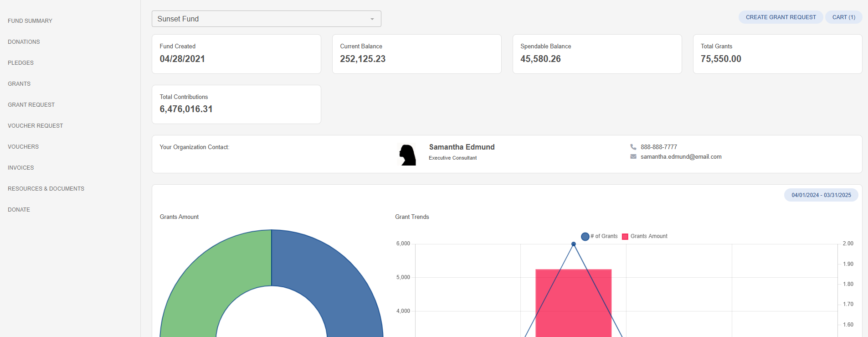Image resolution: width=868 pixels, height=337 pixels.
Task: Open the Pledges section
Action: point(21,63)
